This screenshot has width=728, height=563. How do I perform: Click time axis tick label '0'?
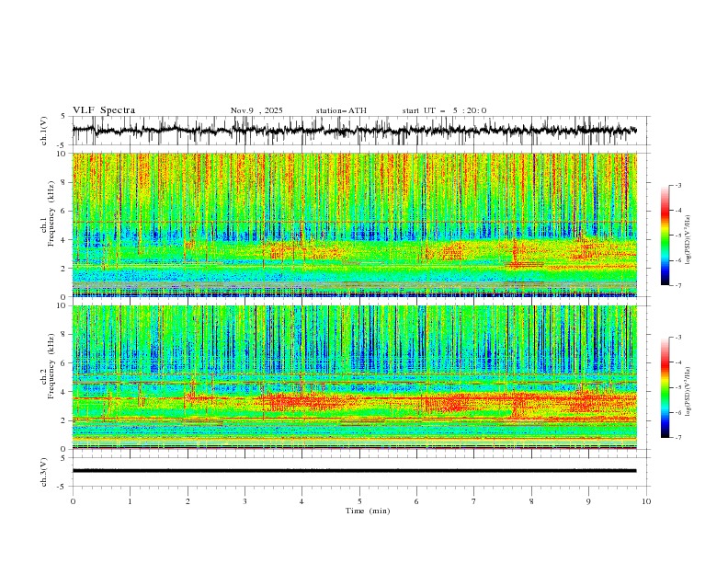coord(73,501)
